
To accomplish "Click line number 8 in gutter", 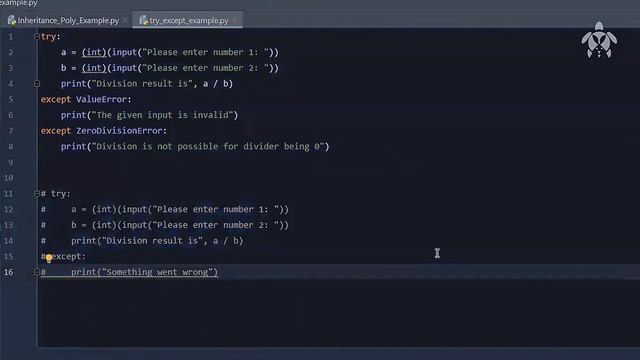I will click(x=11, y=147).
